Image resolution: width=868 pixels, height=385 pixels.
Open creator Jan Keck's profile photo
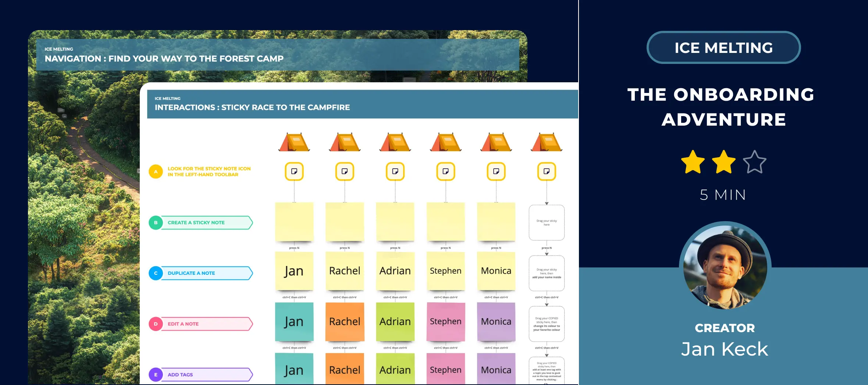(x=725, y=267)
